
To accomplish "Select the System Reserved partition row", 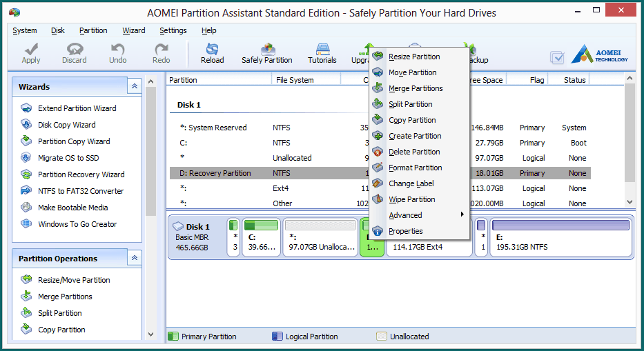I will [380, 128].
